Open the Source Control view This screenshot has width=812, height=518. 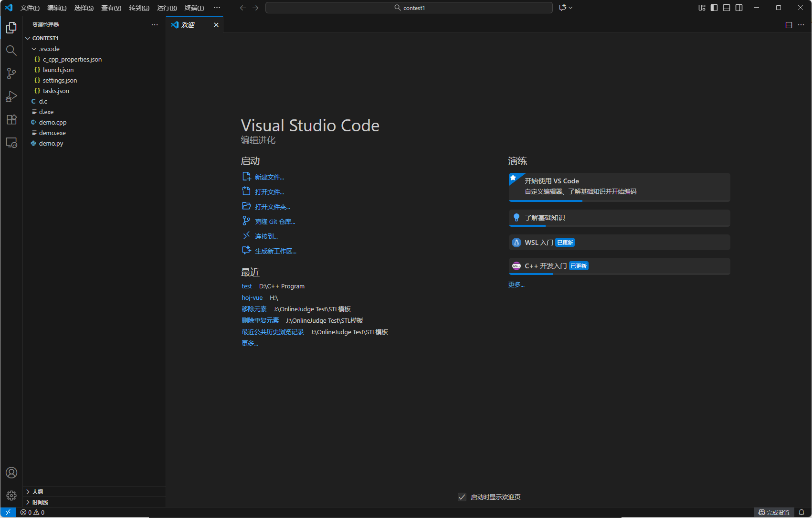(11, 74)
